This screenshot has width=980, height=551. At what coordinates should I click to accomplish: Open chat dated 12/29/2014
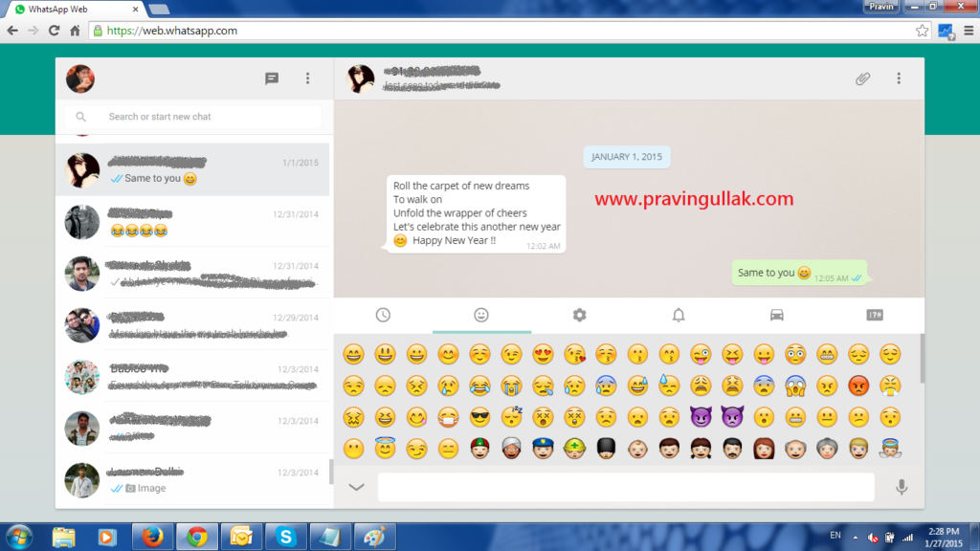192,325
